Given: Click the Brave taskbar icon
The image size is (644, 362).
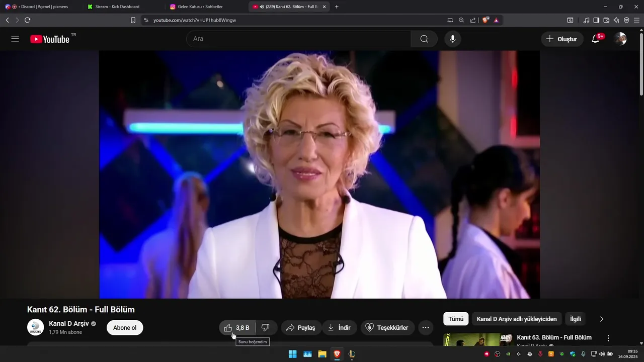Looking at the screenshot, I should tap(337, 354).
